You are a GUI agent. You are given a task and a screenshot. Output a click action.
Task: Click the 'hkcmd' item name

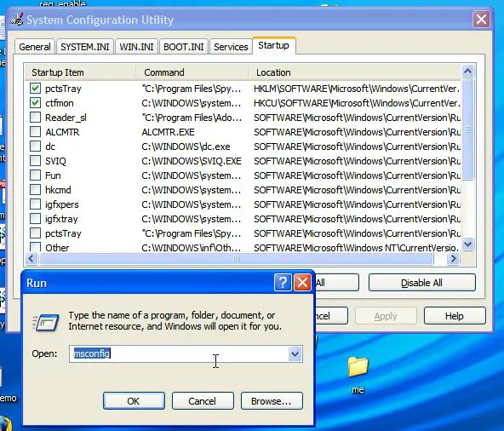(x=58, y=190)
